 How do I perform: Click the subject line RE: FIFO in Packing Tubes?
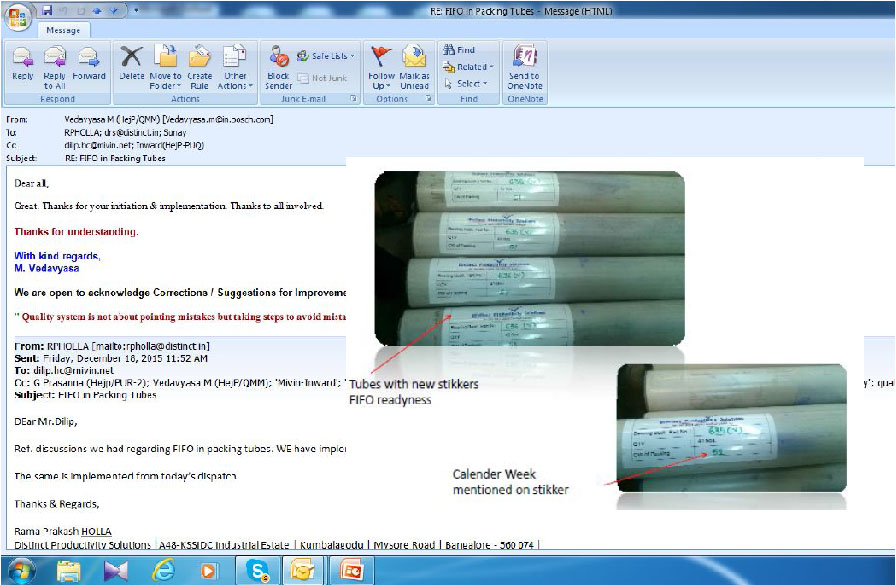pos(115,158)
